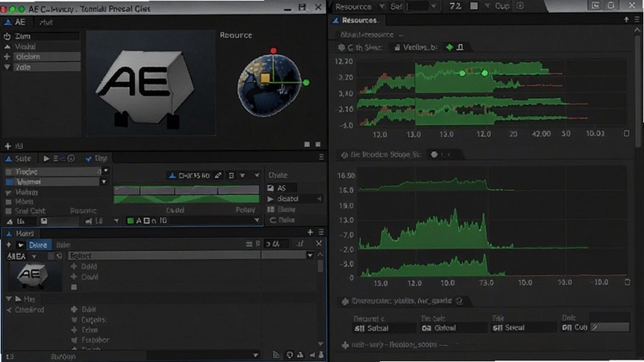Open the Horei panel tab

click(19, 233)
